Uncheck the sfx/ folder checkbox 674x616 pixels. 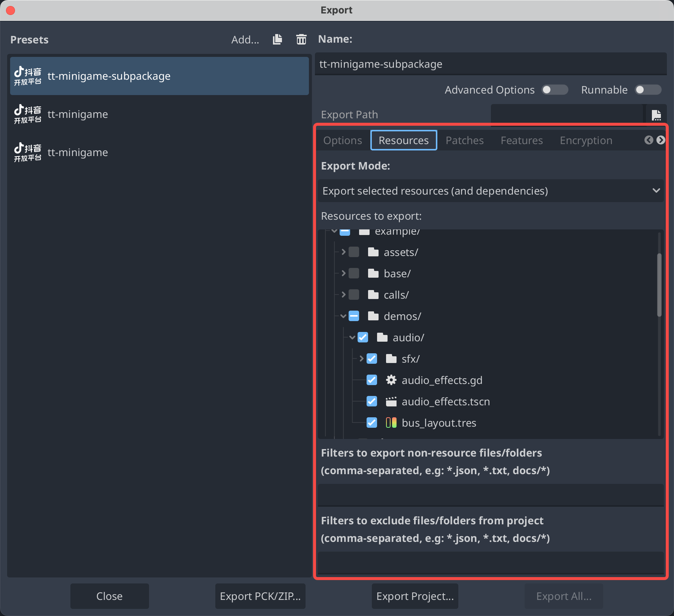coord(372,359)
